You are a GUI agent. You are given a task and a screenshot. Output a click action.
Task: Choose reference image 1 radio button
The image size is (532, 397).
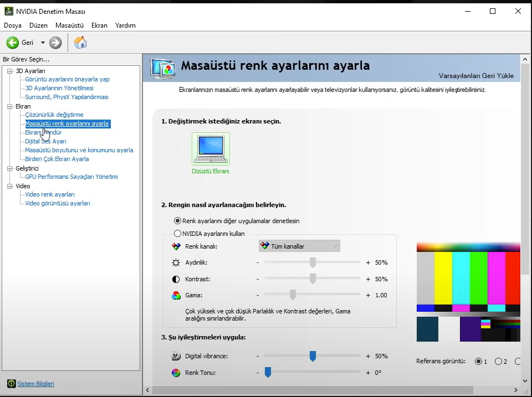tap(478, 362)
